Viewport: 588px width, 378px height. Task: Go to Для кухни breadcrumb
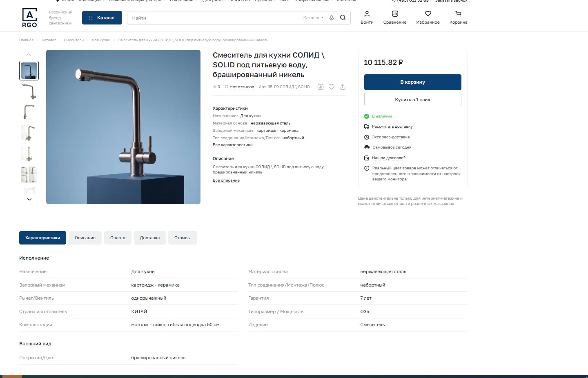click(101, 40)
